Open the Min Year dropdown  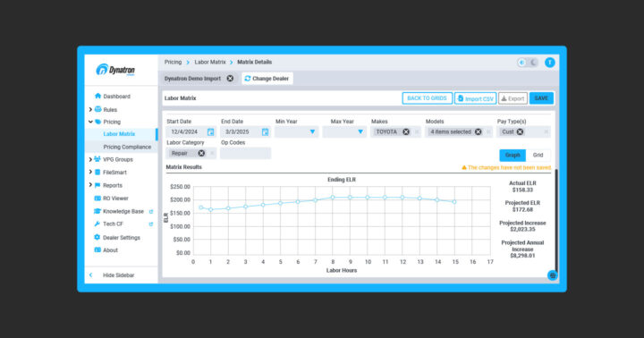tap(297, 131)
